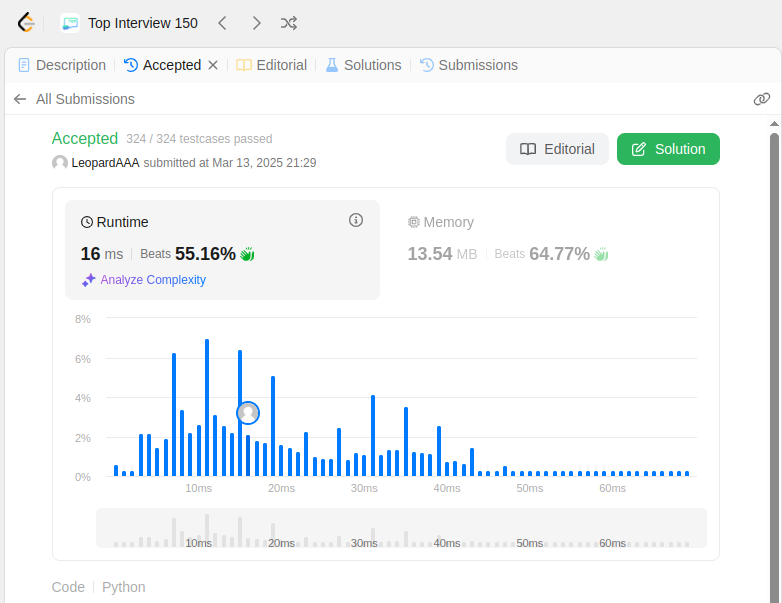Screen dimensions: 782x603
Task: Go back to All Submissions
Action: 74,99
